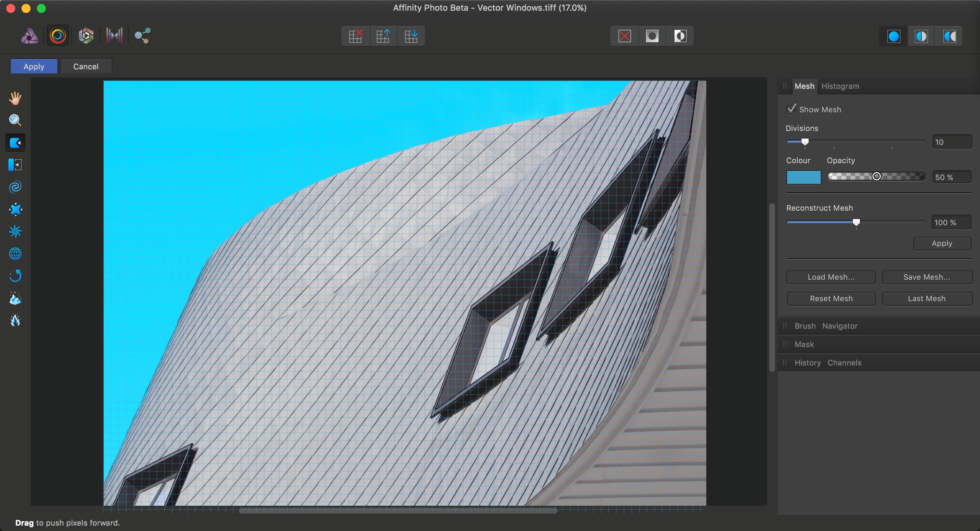Image resolution: width=980 pixels, height=531 pixels.
Task: Uncheck the Show Mesh checkbox
Action: (791, 109)
